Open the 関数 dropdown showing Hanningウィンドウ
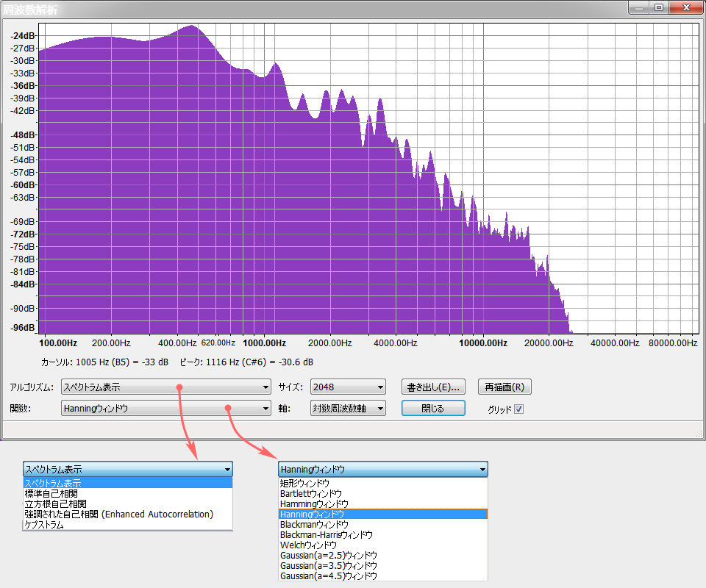The height and width of the screenshot is (588, 706). 165,409
